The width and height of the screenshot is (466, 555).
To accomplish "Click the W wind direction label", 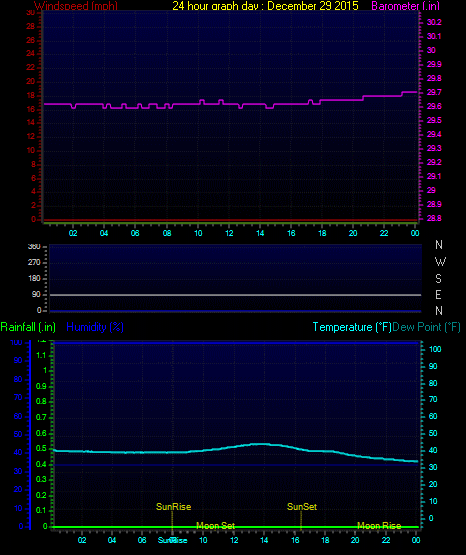I will [x=440, y=262].
